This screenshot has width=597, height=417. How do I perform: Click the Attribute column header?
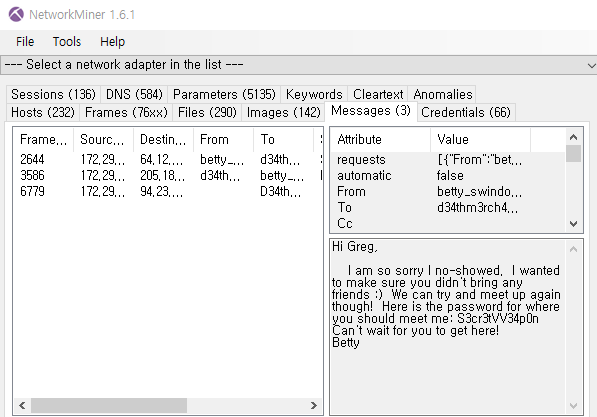(x=380, y=139)
